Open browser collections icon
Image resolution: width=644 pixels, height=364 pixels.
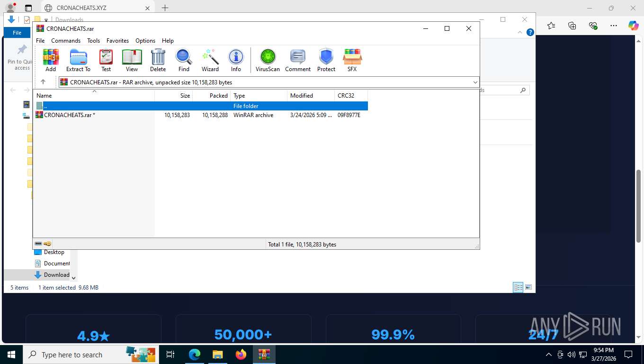coord(572,26)
